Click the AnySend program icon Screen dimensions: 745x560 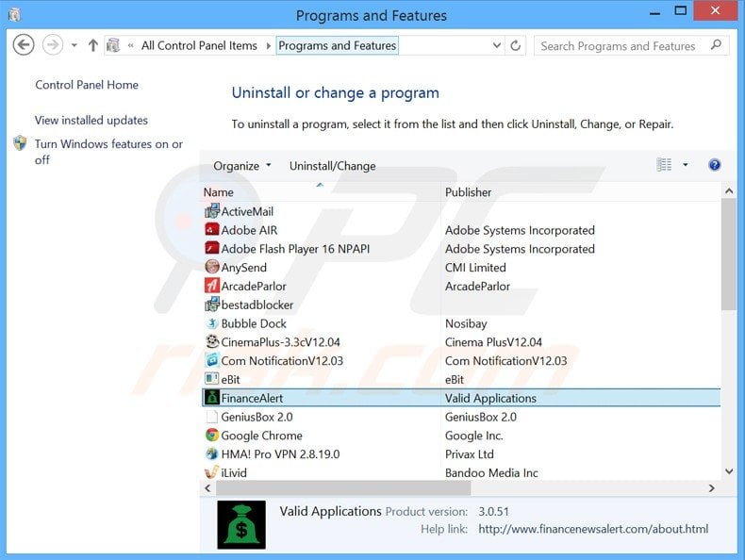[x=212, y=267]
